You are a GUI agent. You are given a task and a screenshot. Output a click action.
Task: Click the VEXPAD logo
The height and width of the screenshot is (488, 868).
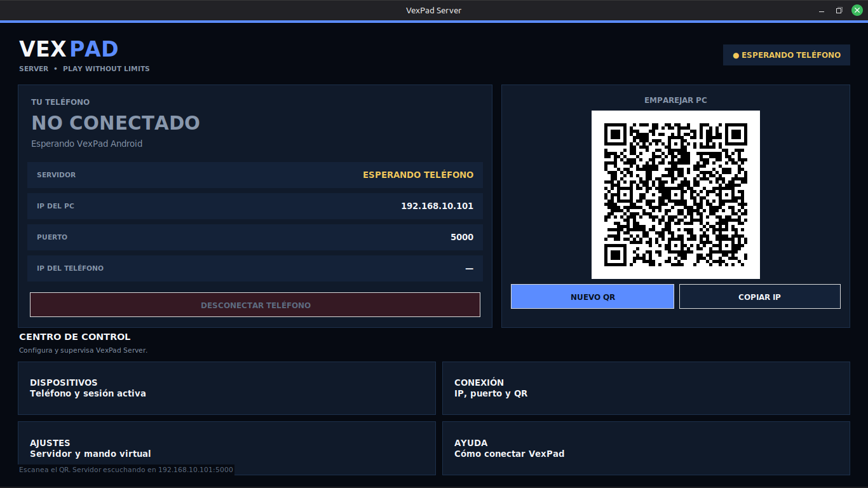click(x=69, y=49)
